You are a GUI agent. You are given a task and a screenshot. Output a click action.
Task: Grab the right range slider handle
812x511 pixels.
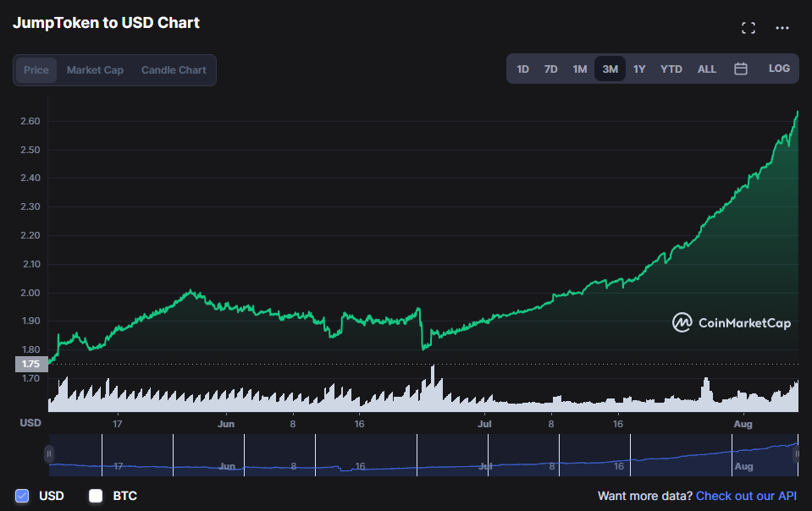[797, 454]
